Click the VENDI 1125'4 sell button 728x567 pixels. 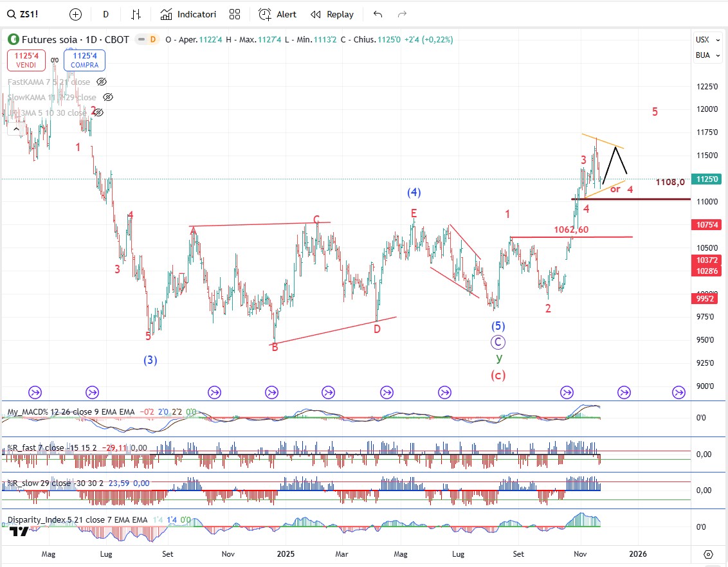tap(26, 60)
